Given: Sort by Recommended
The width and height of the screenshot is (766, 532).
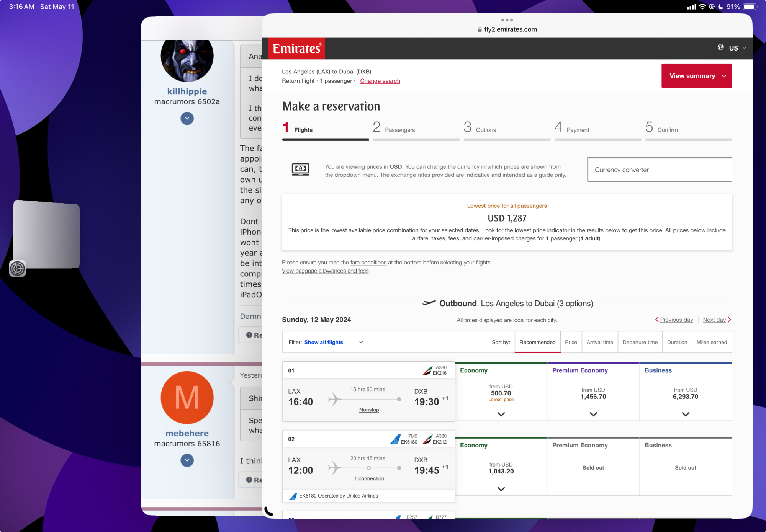Looking at the screenshot, I should point(537,342).
